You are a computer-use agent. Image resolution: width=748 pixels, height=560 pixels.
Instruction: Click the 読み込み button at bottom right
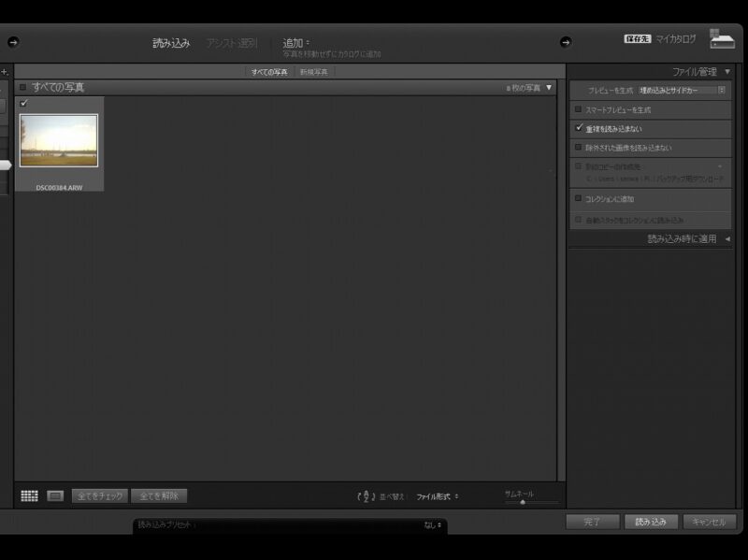click(x=651, y=522)
